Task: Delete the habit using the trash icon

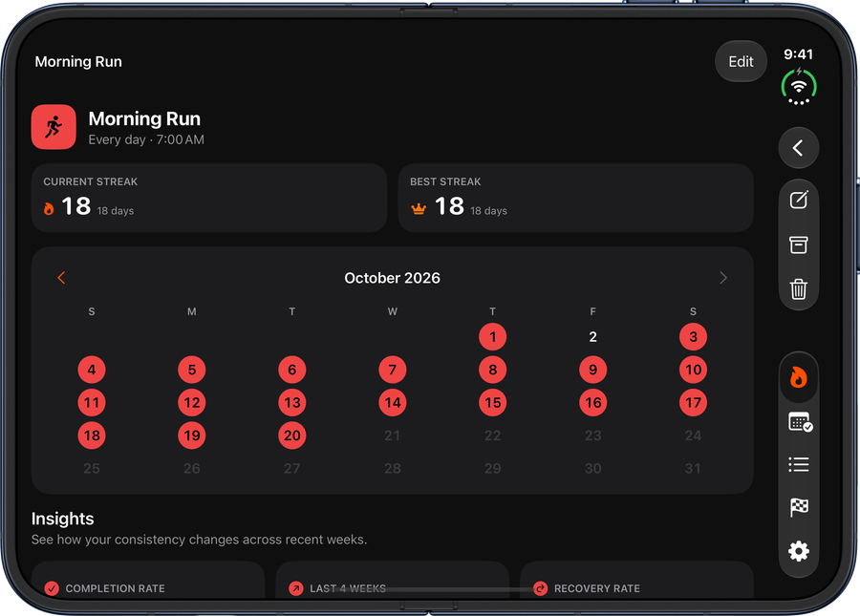Action: [x=798, y=288]
